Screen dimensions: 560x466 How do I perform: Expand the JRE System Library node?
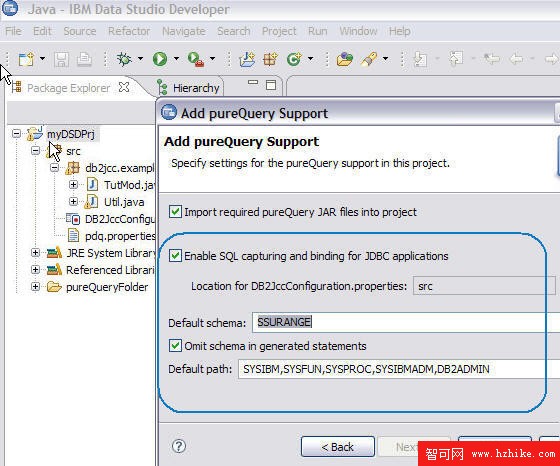35,253
